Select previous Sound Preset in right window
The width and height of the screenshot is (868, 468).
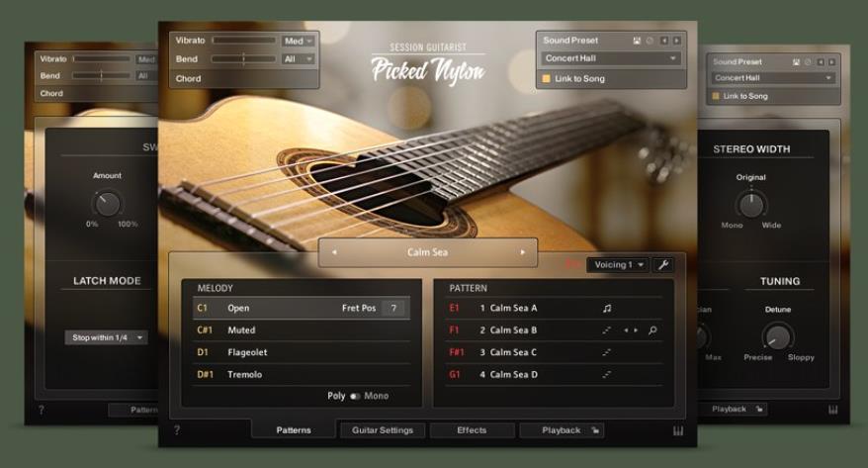point(821,62)
